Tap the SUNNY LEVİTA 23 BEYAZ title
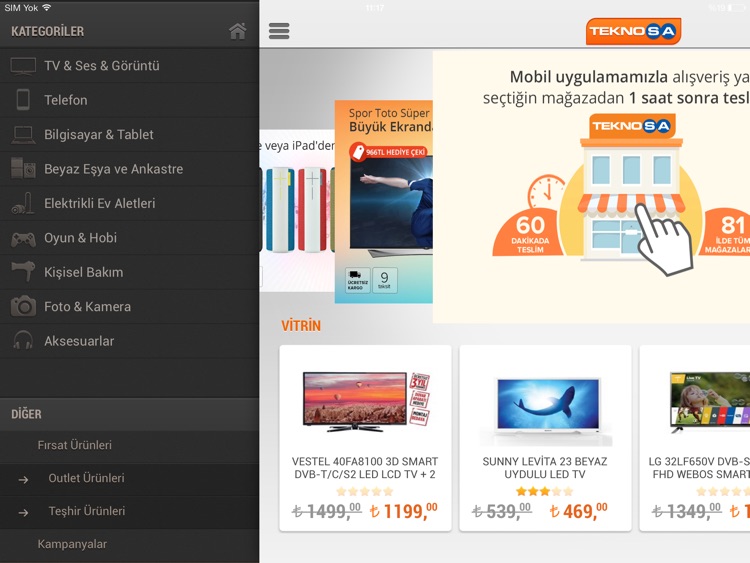The height and width of the screenshot is (563, 750). (x=545, y=468)
